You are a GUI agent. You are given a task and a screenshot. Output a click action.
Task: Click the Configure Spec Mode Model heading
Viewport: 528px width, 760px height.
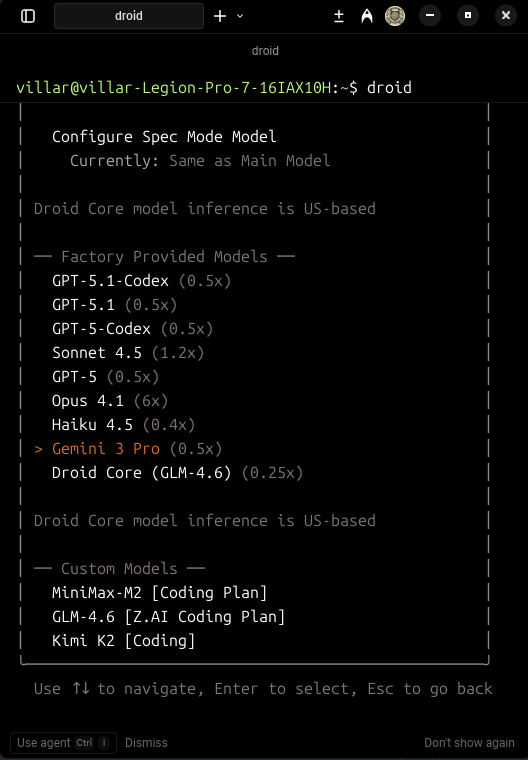tap(164, 137)
